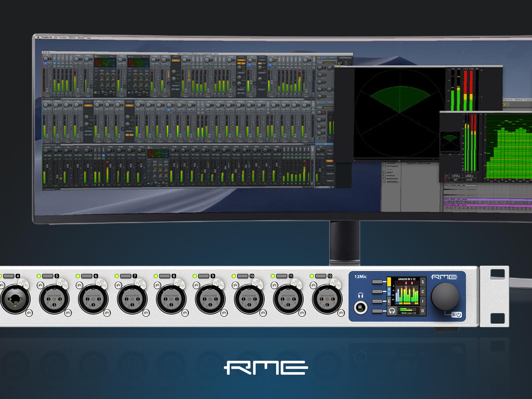Push the third hardware key beside the display

pyautogui.click(x=377, y=301)
